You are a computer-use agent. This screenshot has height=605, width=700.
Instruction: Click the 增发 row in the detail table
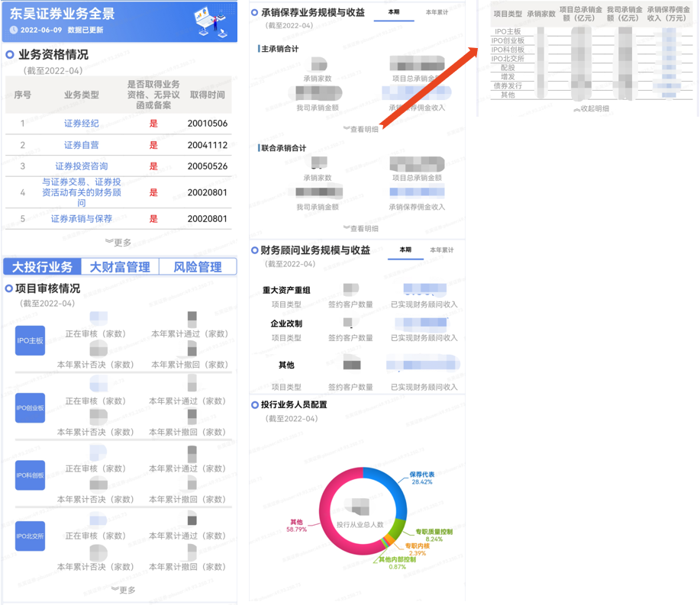(592, 77)
